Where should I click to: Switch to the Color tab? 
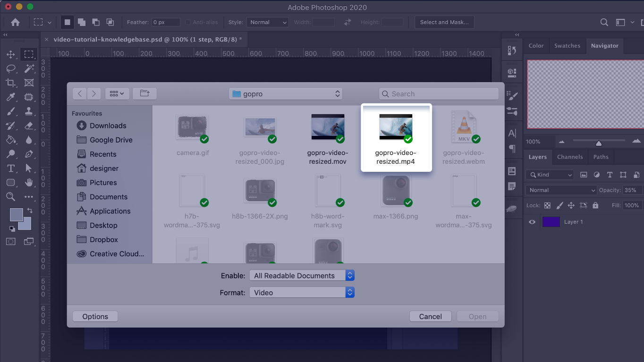(x=536, y=46)
